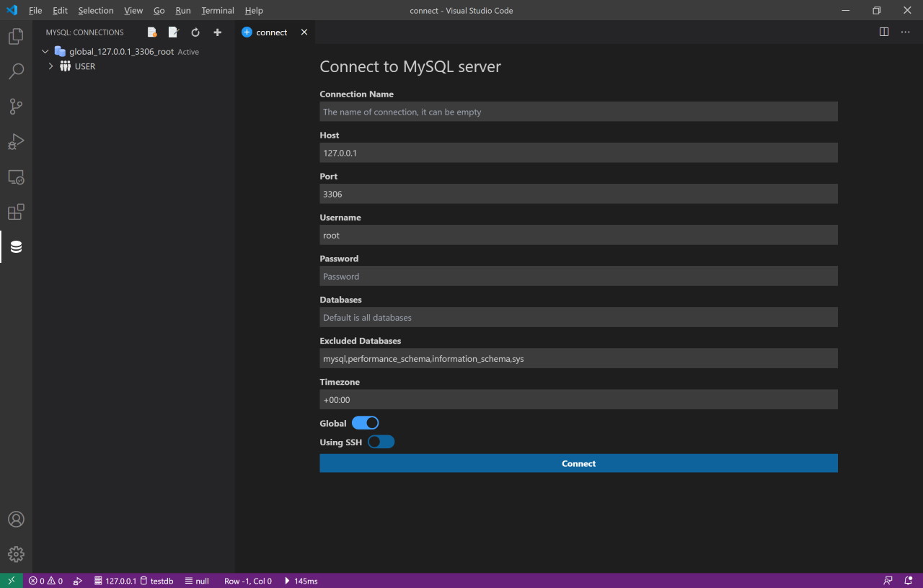The height and width of the screenshot is (588, 923).
Task: Show errors and warnings count in status bar
Action: (45, 581)
